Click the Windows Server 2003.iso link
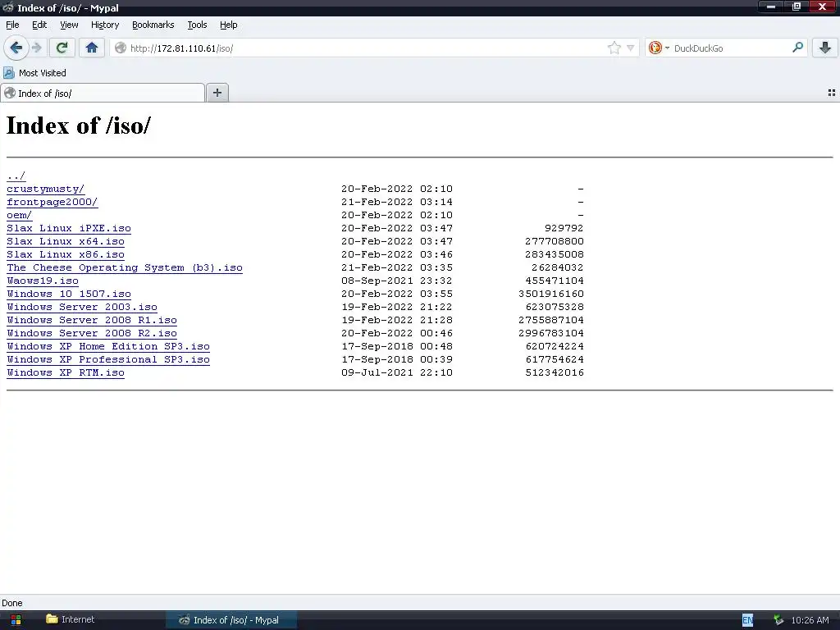Screen dimensions: 840x630 click(x=82, y=307)
